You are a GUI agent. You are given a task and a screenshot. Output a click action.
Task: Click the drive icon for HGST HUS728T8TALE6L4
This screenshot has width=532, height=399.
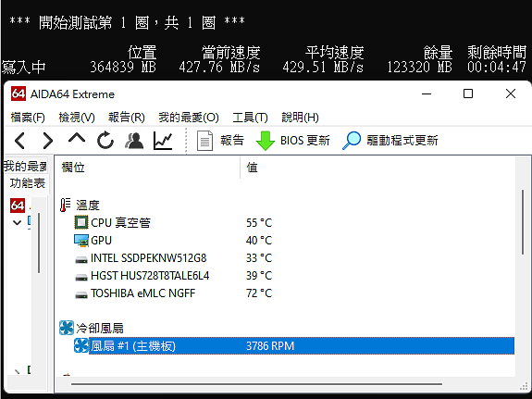81,278
